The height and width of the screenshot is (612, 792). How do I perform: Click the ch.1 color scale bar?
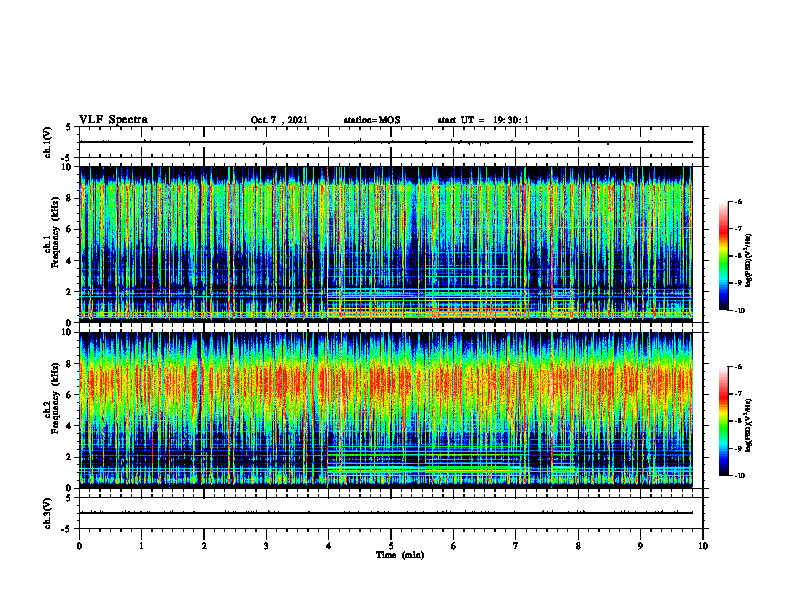[724, 256]
